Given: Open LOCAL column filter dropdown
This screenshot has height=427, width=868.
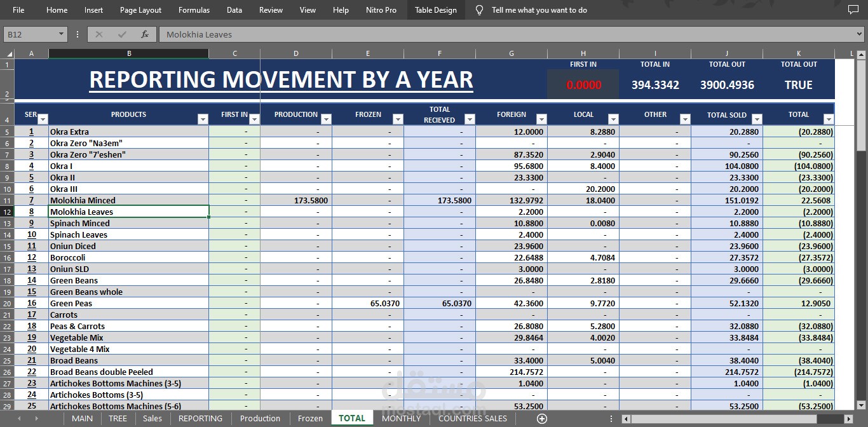Looking at the screenshot, I should (x=613, y=119).
